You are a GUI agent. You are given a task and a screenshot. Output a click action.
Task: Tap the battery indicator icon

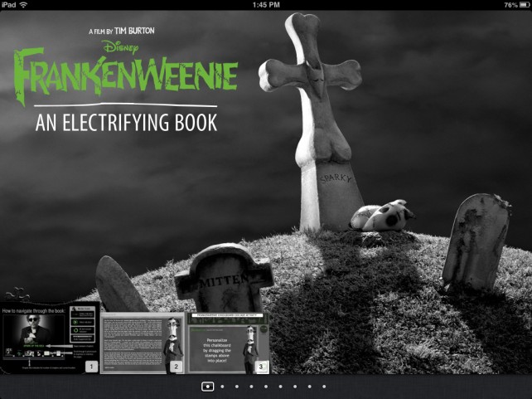click(x=525, y=5)
